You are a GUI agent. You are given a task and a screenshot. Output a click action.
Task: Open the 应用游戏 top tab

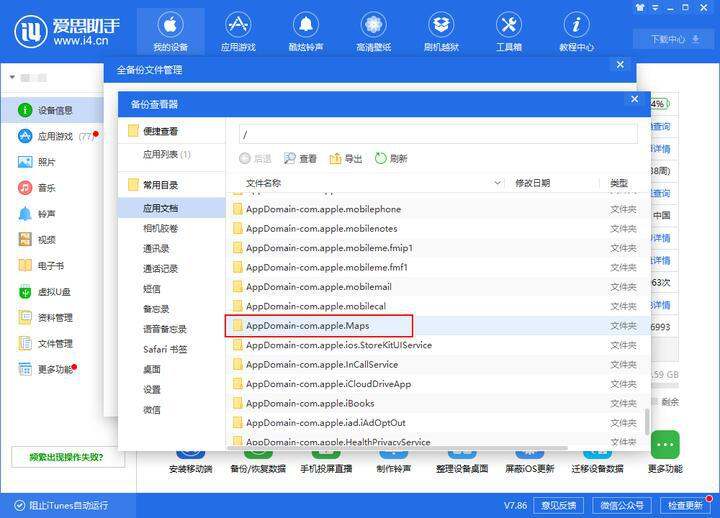[x=238, y=32]
